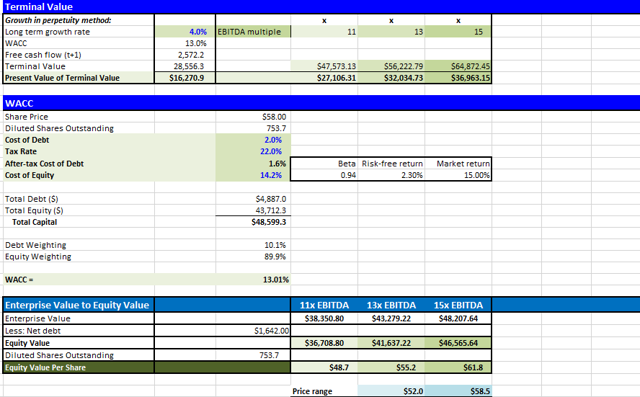Select the Share Price $58.00 cell
640x397 pixels.
[x=253, y=117]
